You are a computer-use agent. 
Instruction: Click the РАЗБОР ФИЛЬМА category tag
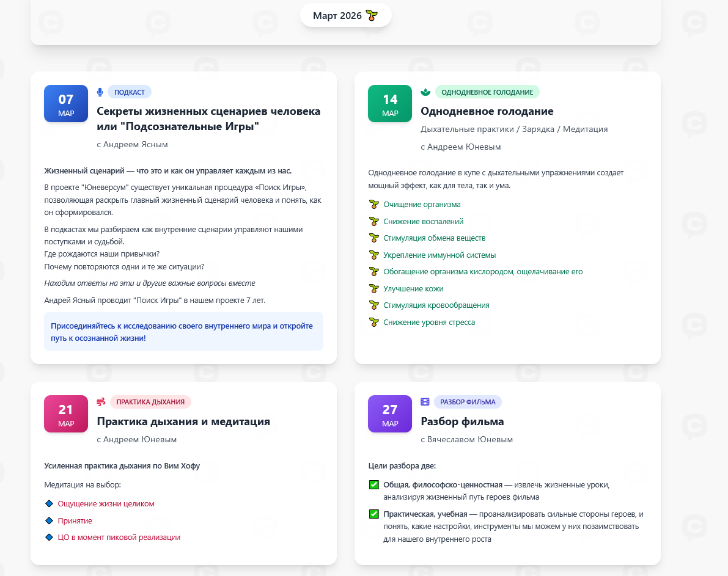(468, 402)
